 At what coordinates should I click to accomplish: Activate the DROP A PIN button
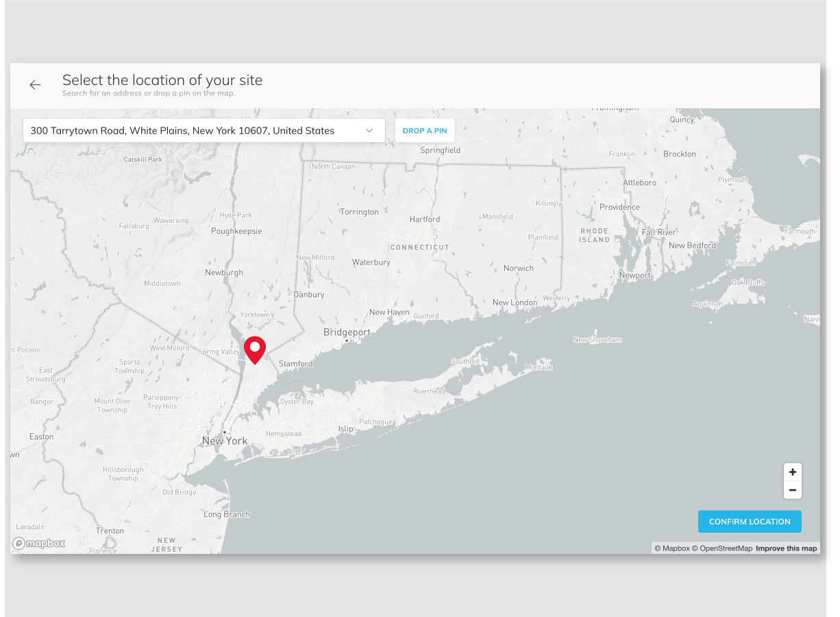coord(424,130)
